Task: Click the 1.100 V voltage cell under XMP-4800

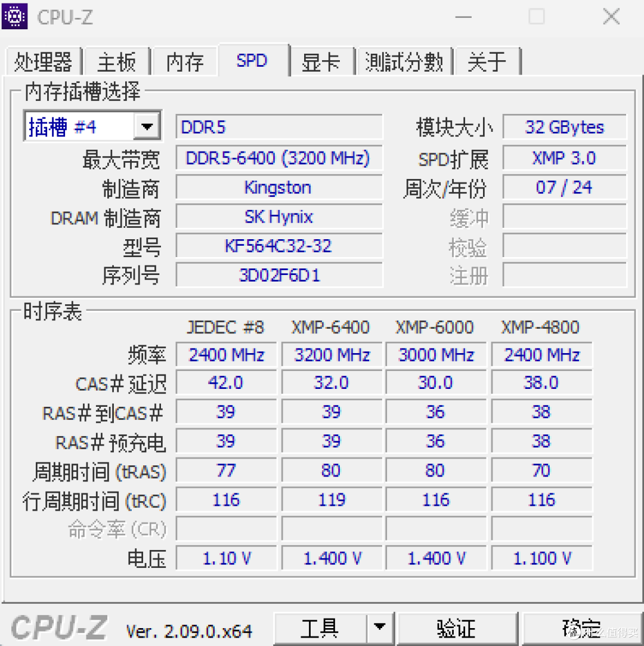Action: pos(542,558)
